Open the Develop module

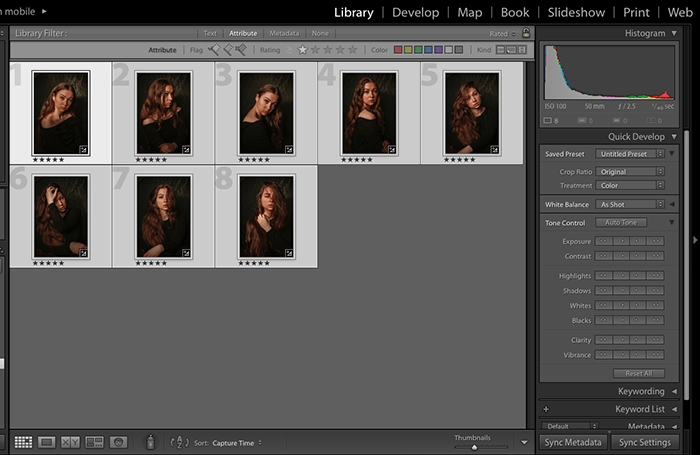(415, 13)
